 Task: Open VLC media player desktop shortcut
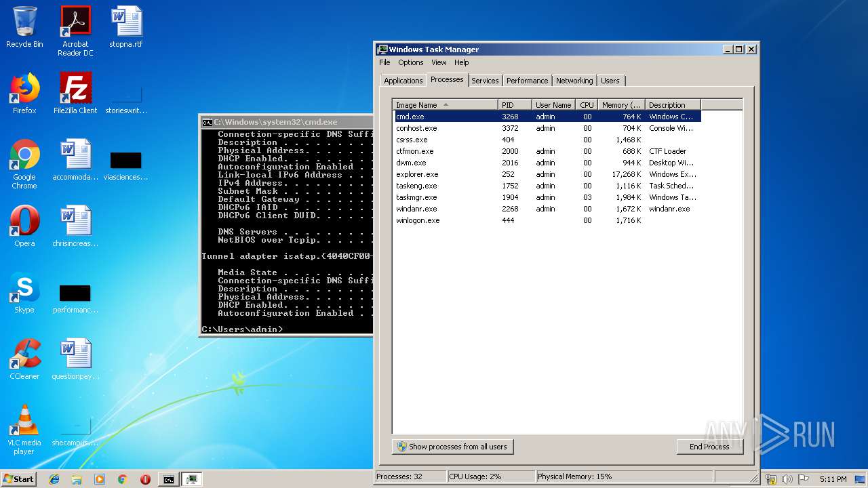pyautogui.click(x=24, y=430)
